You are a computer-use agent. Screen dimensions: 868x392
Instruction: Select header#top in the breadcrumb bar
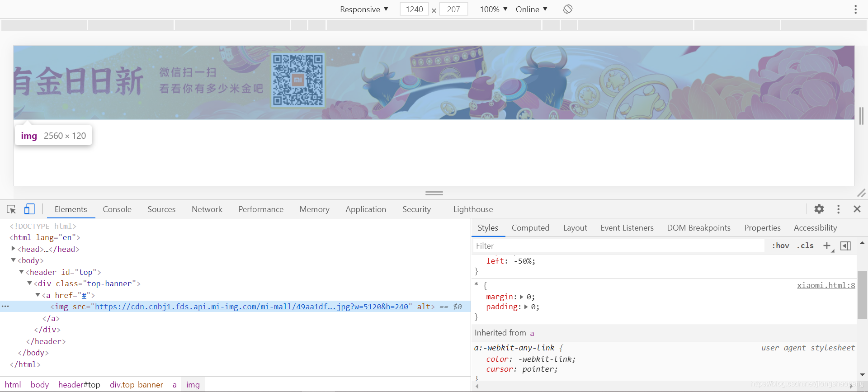(79, 385)
